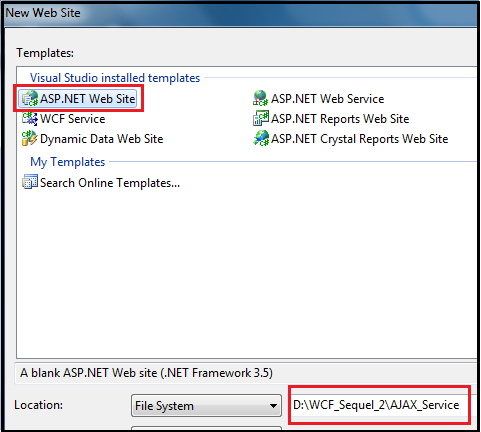Image resolution: width=481 pixels, height=432 pixels.
Task: Click the ASP.NET Web Site label text
Action: [88, 99]
